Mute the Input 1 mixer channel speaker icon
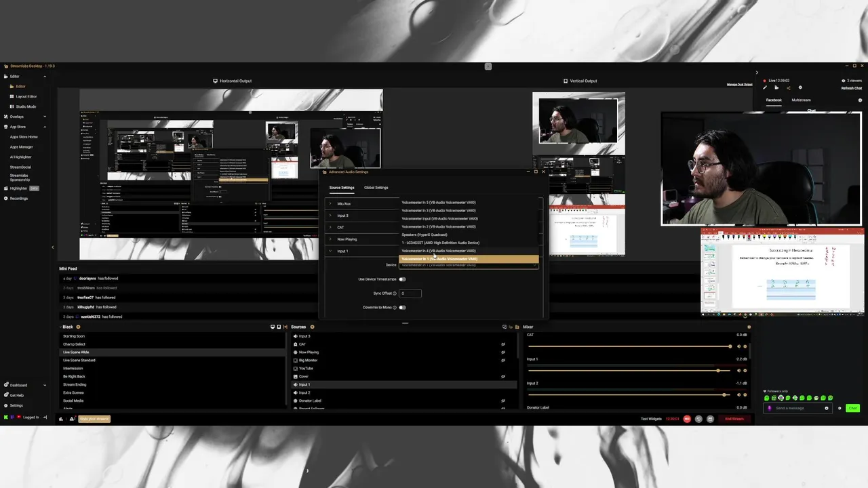Image resolution: width=868 pixels, height=488 pixels. [739, 371]
